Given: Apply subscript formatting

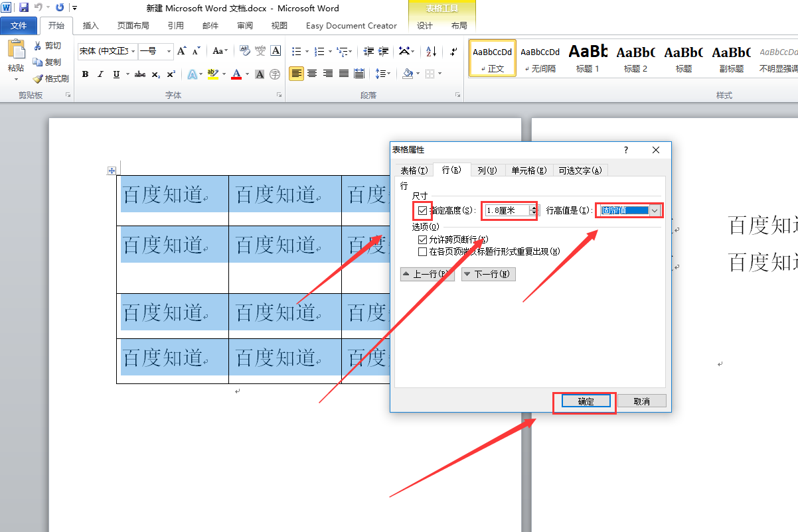Looking at the screenshot, I should click(x=156, y=74).
